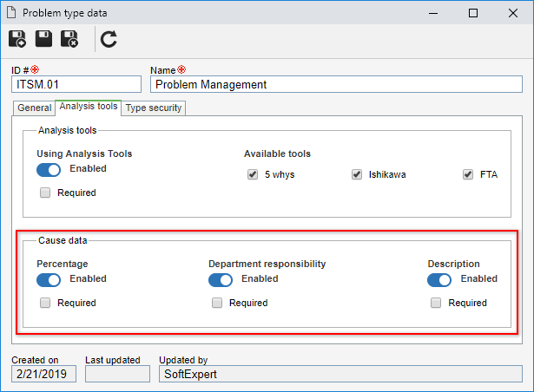Screen dimensions: 534x392
Task: Switch to the General tab
Action: [x=35, y=108]
